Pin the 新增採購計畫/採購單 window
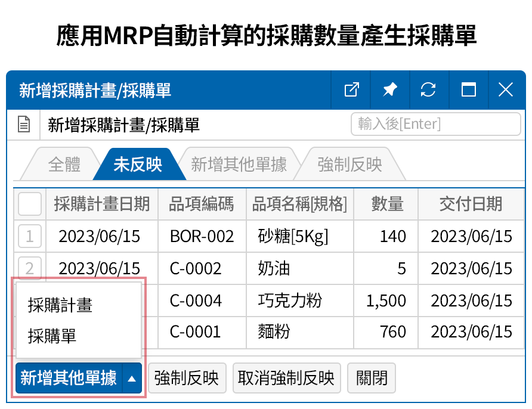532x409 pixels. point(389,89)
